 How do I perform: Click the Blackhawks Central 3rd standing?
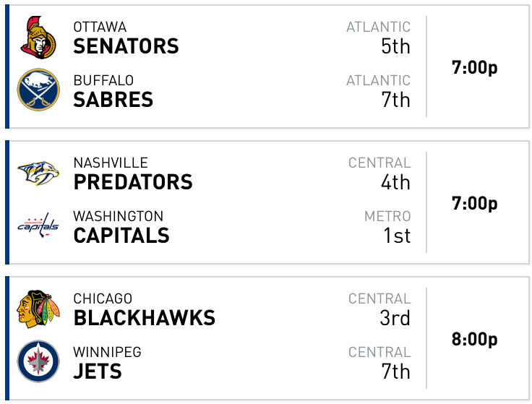[x=379, y=309]
